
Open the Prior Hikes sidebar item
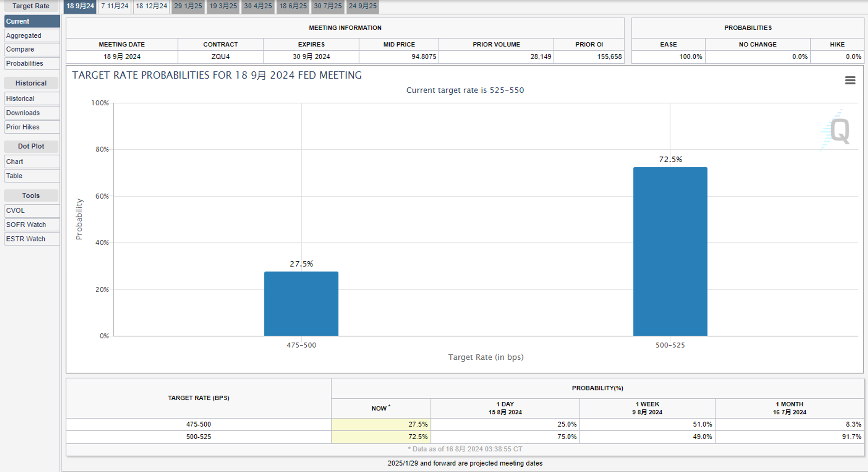point(32,127)
